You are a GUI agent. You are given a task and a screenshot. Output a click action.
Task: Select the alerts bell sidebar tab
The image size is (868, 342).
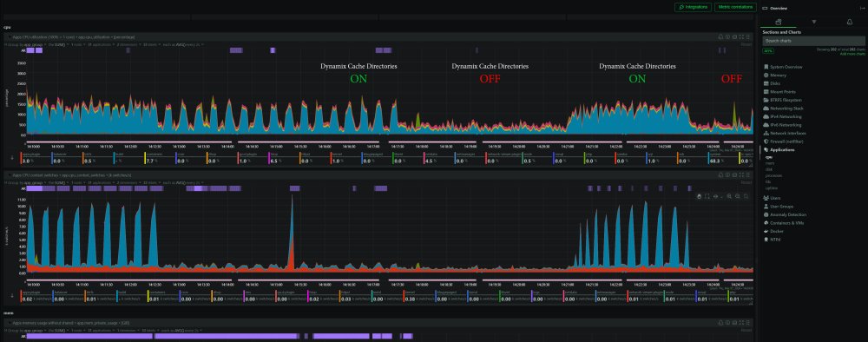coord(850,23)
